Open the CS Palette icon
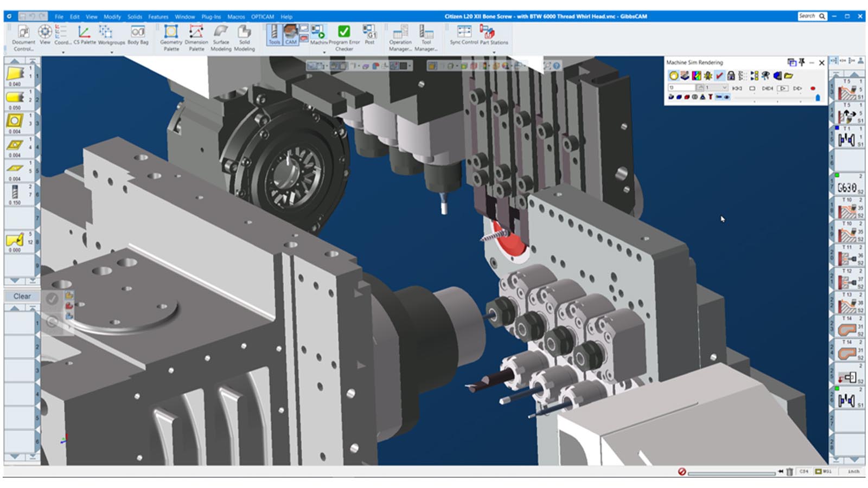 [84, 35]
